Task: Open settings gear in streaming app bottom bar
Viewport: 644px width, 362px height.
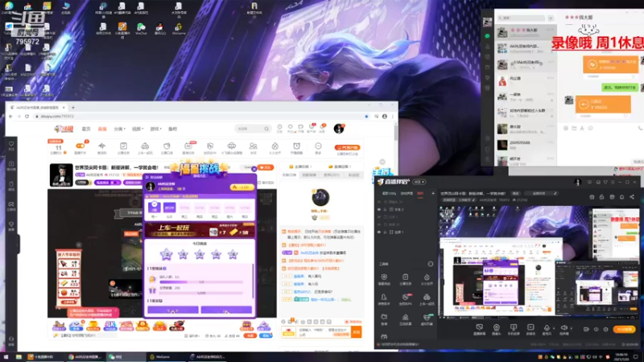Action: [605, 329]
